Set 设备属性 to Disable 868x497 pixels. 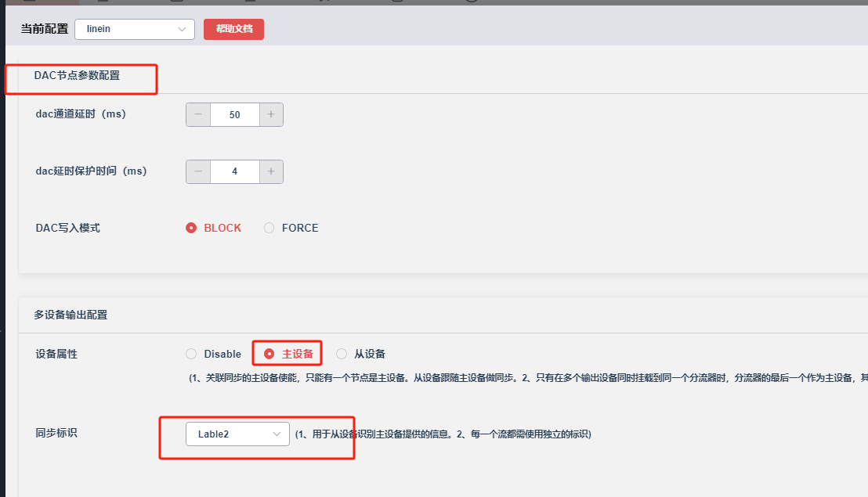(214, 354)
